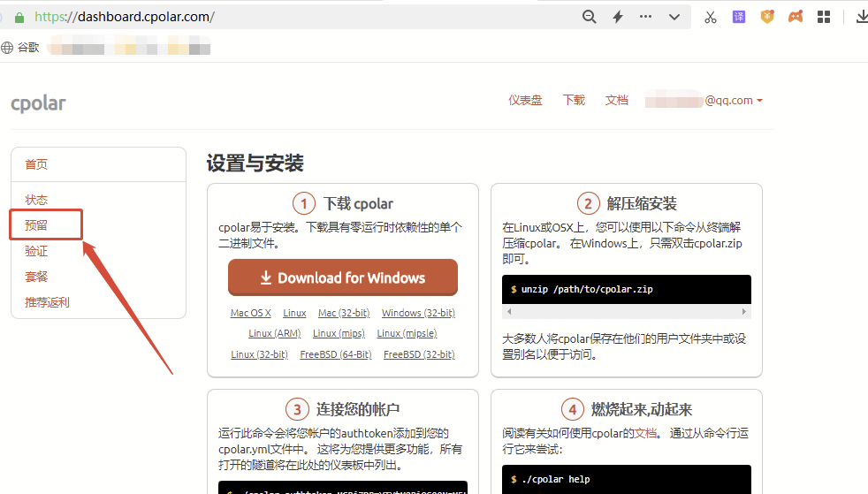Screen dimensions: 868x494
Task: Click the purple translate extension icon
Action: click(x=738, y=17)
